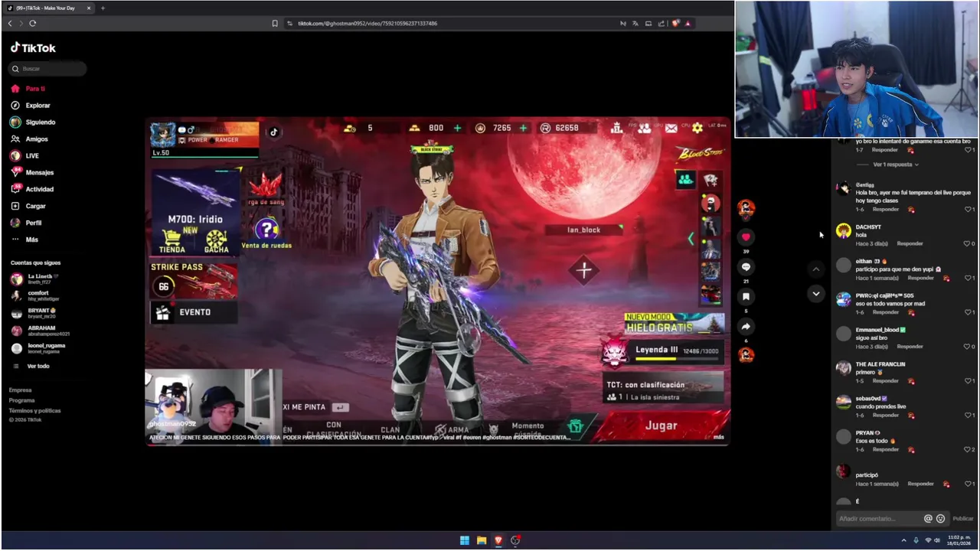This screenshot has width=980, height=551.
Task: Open Términos y políticas link
Action: tap(34, 411)
